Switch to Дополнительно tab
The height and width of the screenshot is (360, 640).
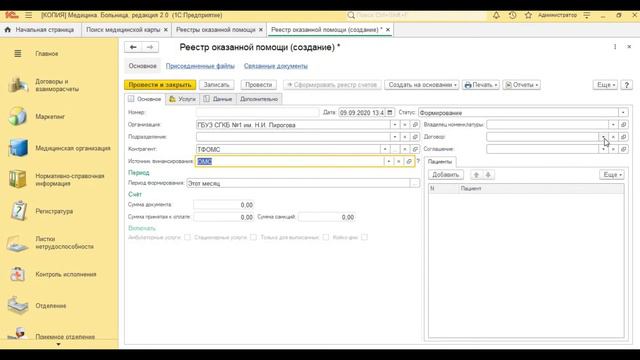pos(259,99)
